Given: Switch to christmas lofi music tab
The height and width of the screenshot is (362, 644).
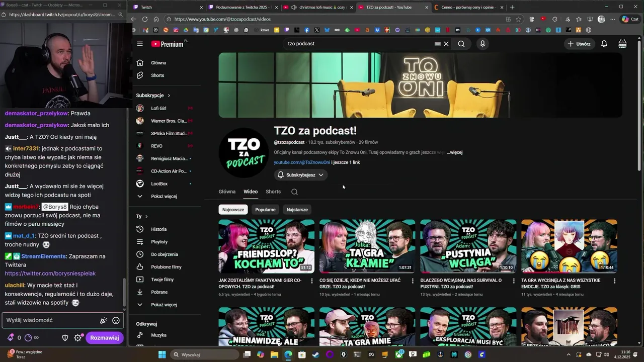Looking at the screenshot, I should tap(318, 7).
